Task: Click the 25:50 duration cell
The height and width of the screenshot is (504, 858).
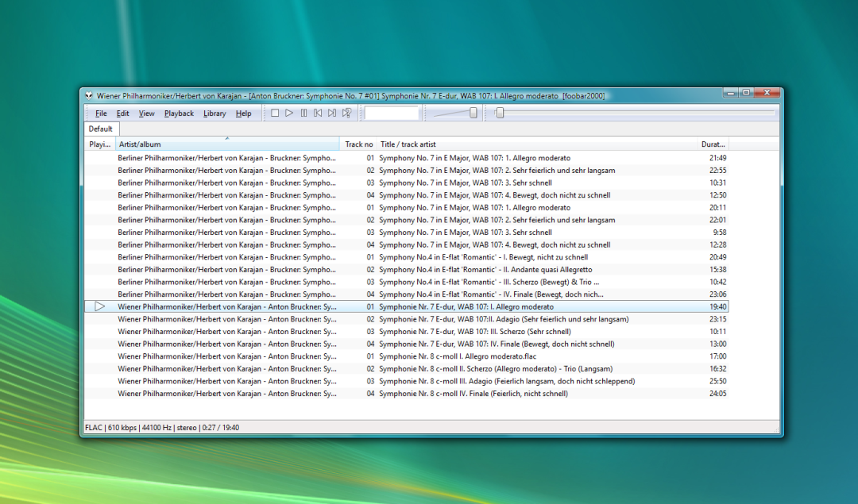Action: 718,381
